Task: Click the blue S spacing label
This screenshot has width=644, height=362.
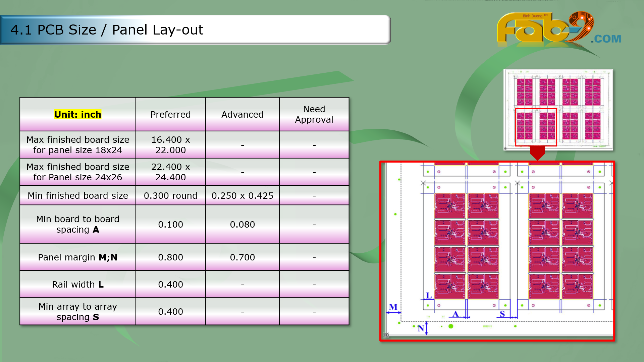Action: [x=502, y=314]
